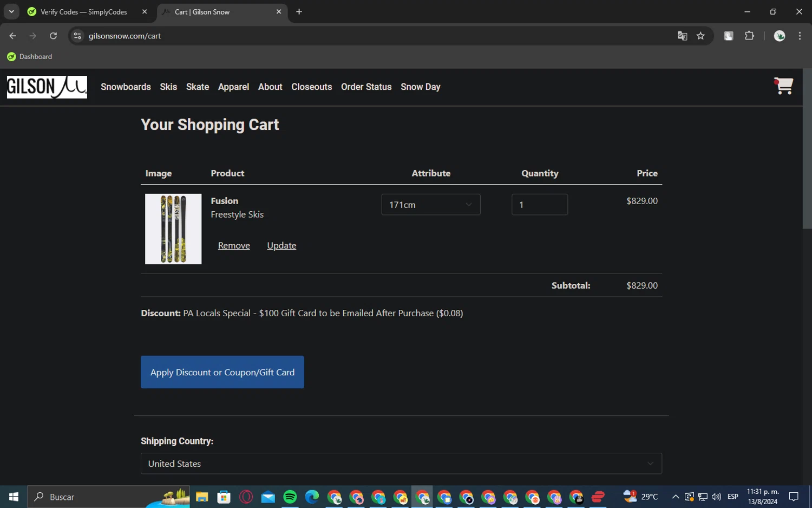This screenshot has height=508, width=812.
Task: Click the address bar URL
Action: coord(125,36)
